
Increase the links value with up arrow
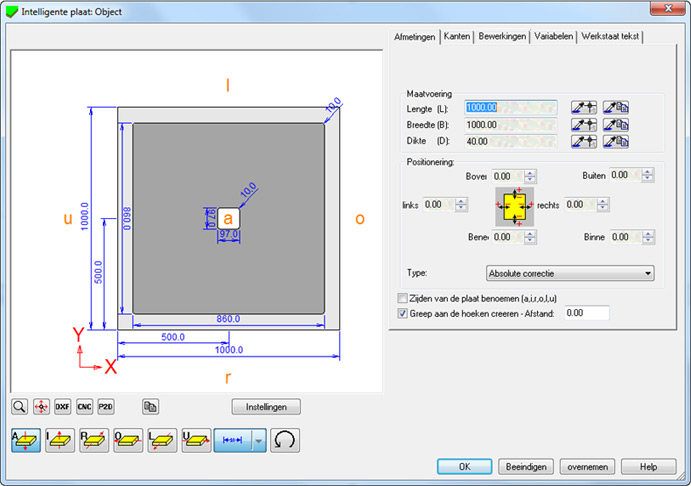click(x=461, y=201)
